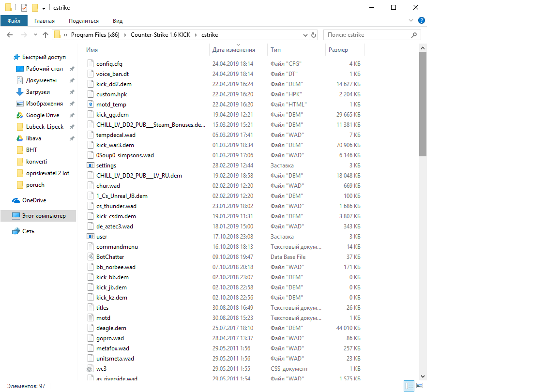Viewport: 546px width, 392px height.
Task: Open address bar history dropdown
Action: [305, 35]
